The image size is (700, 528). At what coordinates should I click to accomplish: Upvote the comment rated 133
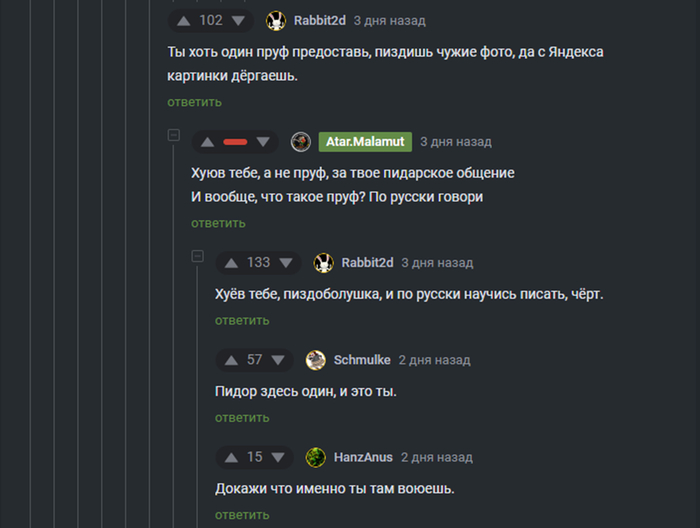pyautogui.click(x=232, y=263)
